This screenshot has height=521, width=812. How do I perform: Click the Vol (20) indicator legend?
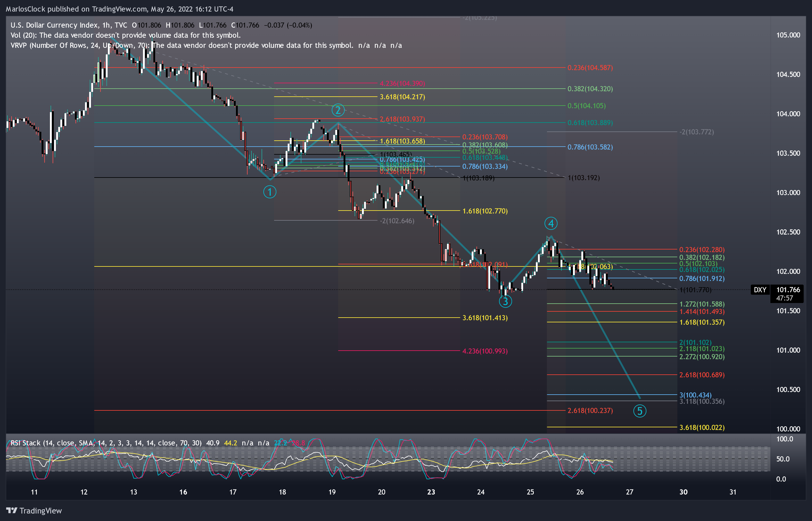point(125,35)
